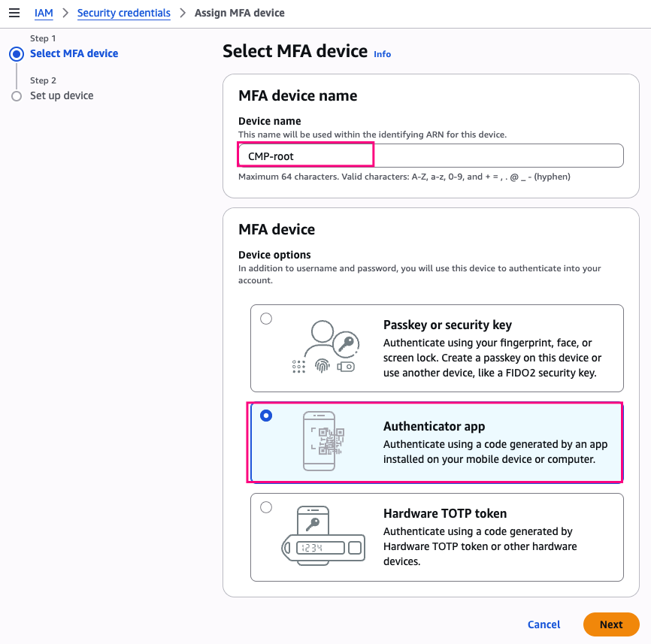
Task: Go to IAM breadcrumb link
Action: tap(44, 14)
